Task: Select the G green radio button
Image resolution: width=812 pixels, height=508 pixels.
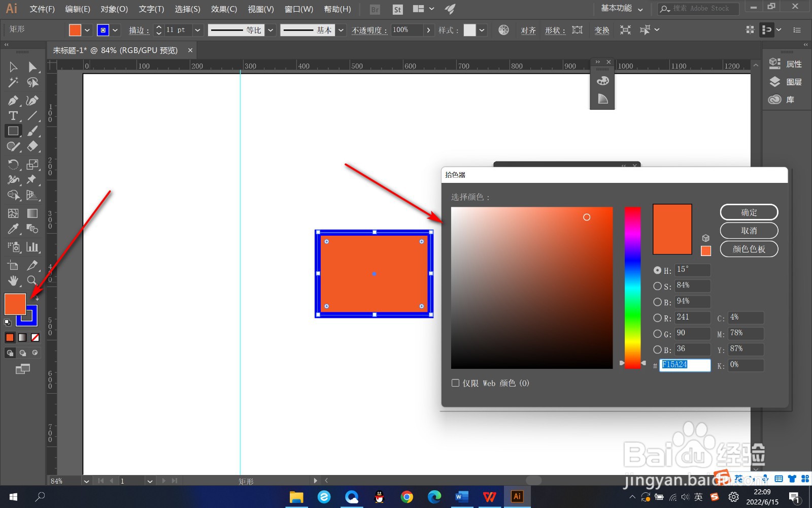Action: pyautogui.click(x=657, y=334)
